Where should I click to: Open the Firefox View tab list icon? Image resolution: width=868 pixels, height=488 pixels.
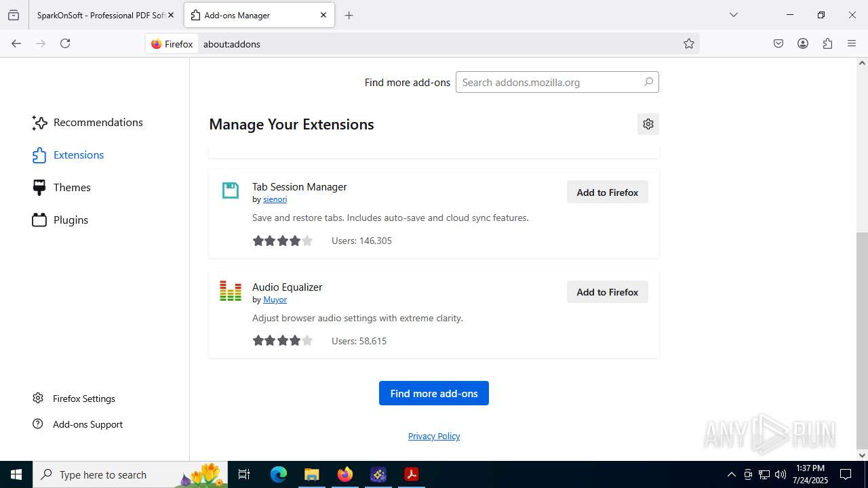tap(14, 15)
